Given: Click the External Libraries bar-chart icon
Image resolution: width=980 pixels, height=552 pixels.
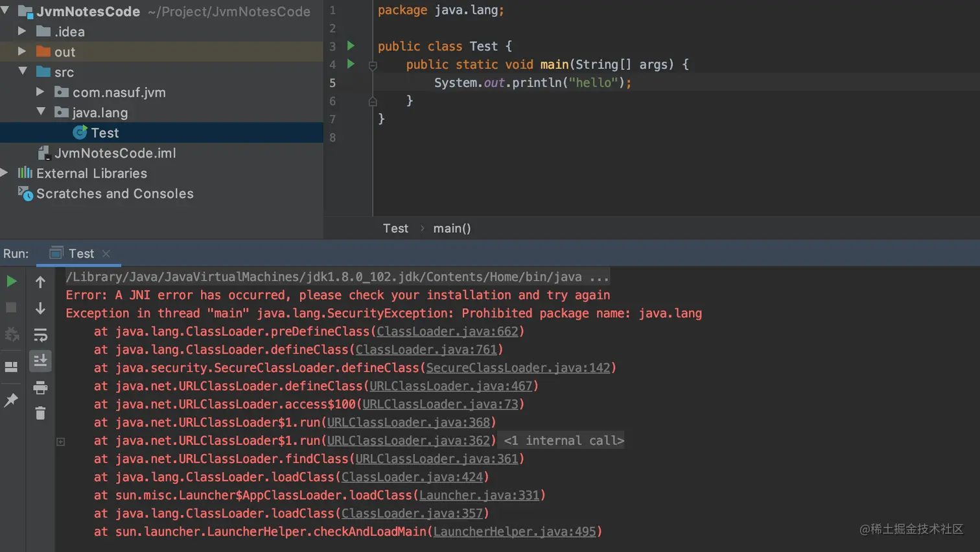Looking at the screenshot, I should 25,173.
